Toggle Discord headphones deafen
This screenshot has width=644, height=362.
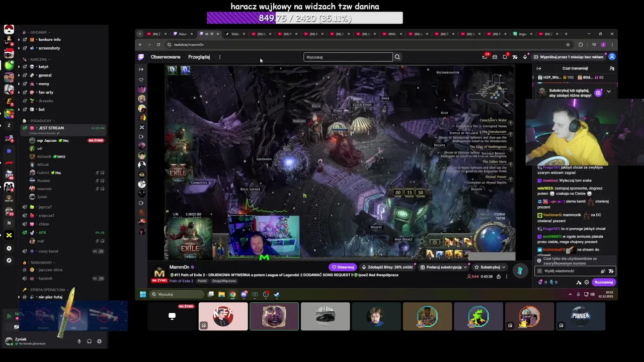[89, 341]
